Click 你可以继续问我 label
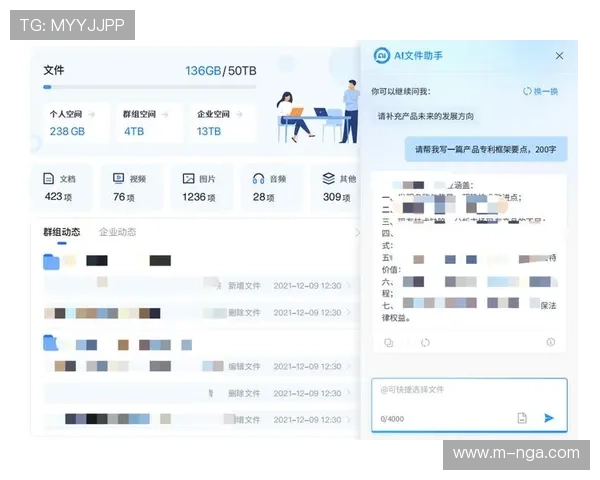600x480 pixels. click(x=401, y=91)
